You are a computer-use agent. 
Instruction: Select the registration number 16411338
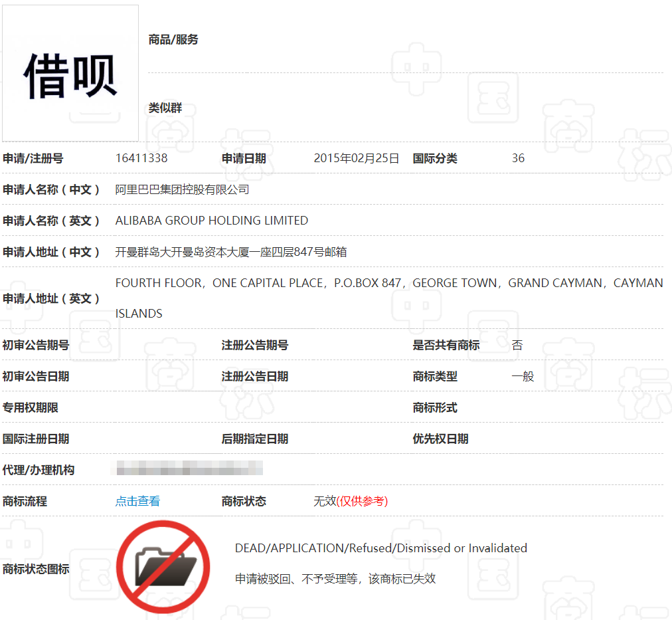tap(141, 158)
